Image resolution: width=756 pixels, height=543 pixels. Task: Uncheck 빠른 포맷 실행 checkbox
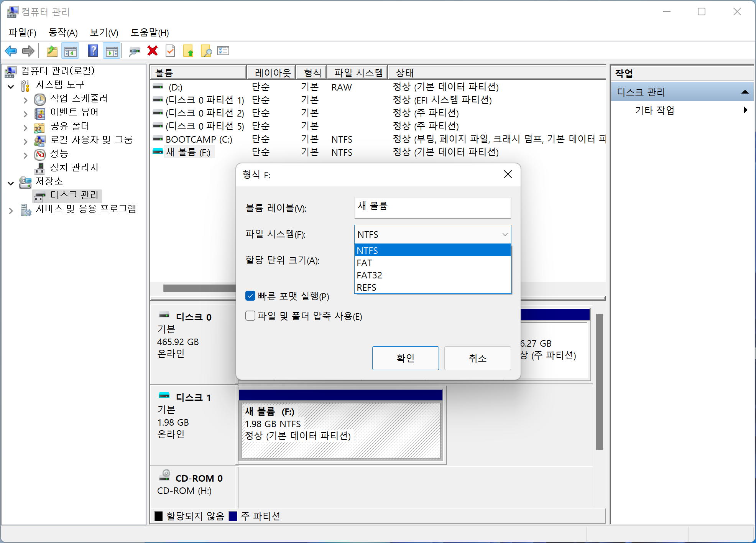tap(250, 296)
